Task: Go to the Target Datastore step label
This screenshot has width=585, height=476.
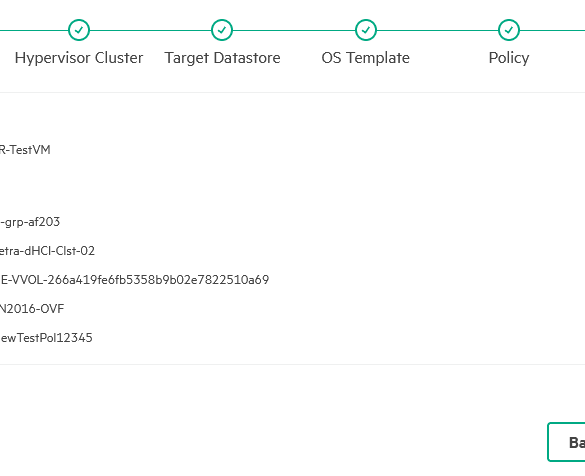Action: click(x=222, y=58)
